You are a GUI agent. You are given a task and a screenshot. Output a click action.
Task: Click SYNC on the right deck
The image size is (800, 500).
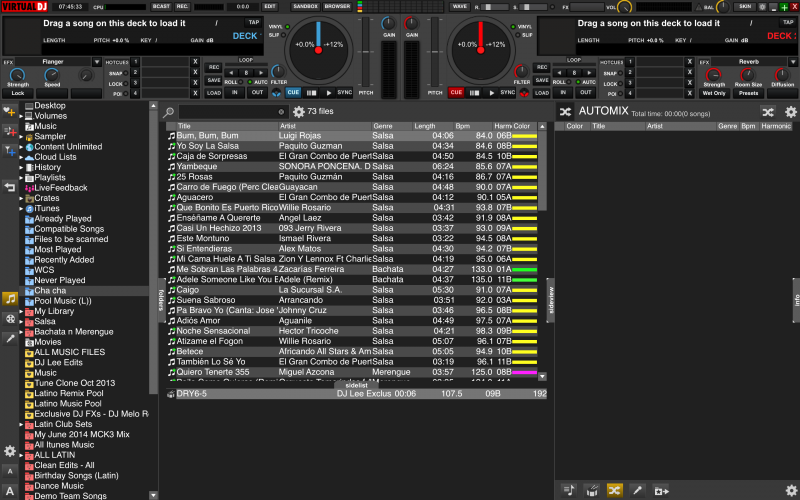[507, 92]
